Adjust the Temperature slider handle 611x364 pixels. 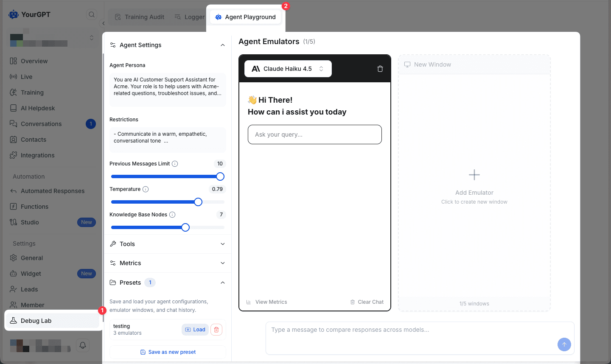click(x=198, y=202)
